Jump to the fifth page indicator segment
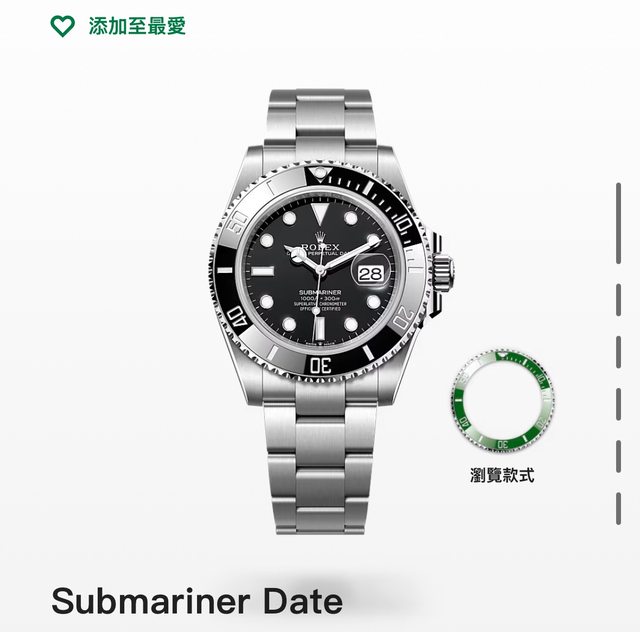This screenshot has width=640, height=632. (618, 456)
